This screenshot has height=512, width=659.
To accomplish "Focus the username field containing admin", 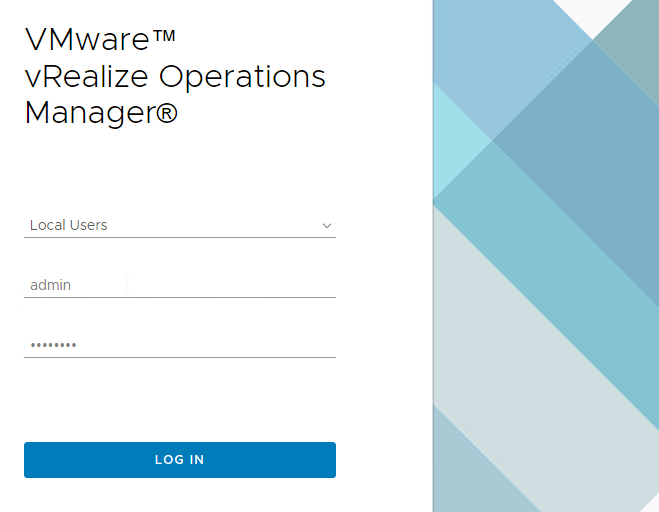I will click(179, 285).
